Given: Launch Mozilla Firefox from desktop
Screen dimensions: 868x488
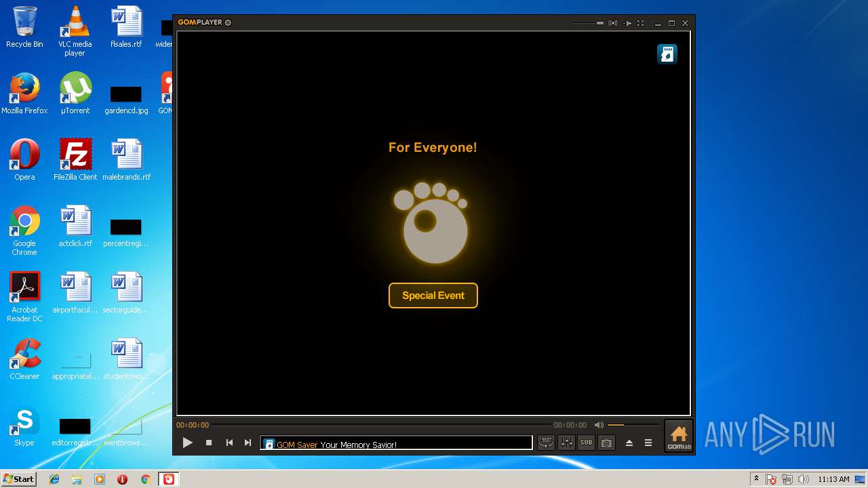Looking at the screenshot, I should click(24, 94).
